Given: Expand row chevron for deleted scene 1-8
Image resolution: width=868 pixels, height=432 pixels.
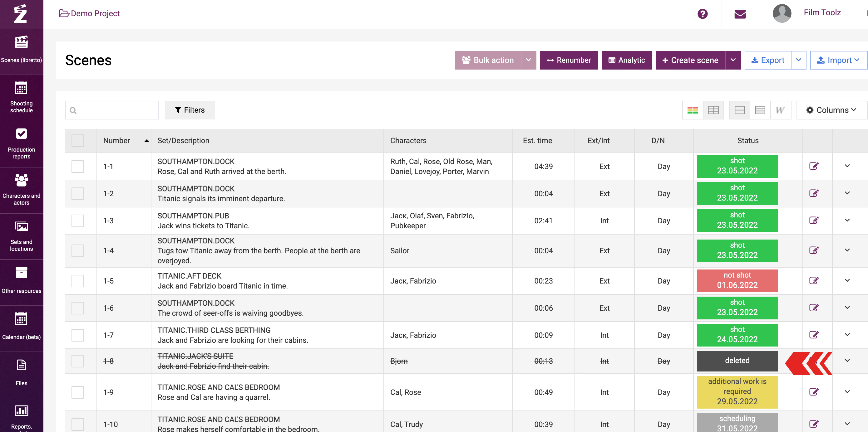Looking at the screenshot, I should click(847, 361).
